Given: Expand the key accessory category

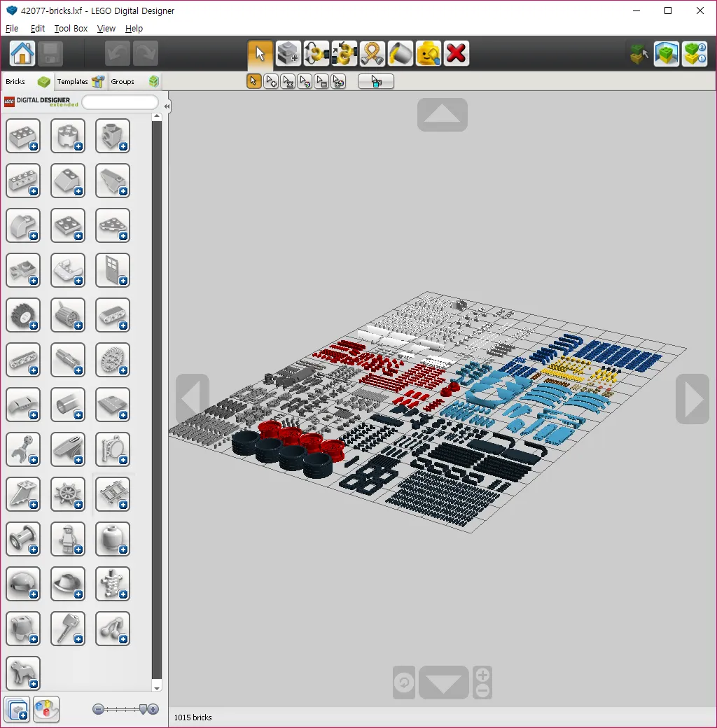Looking at the screenshot, I should point(68,629).
